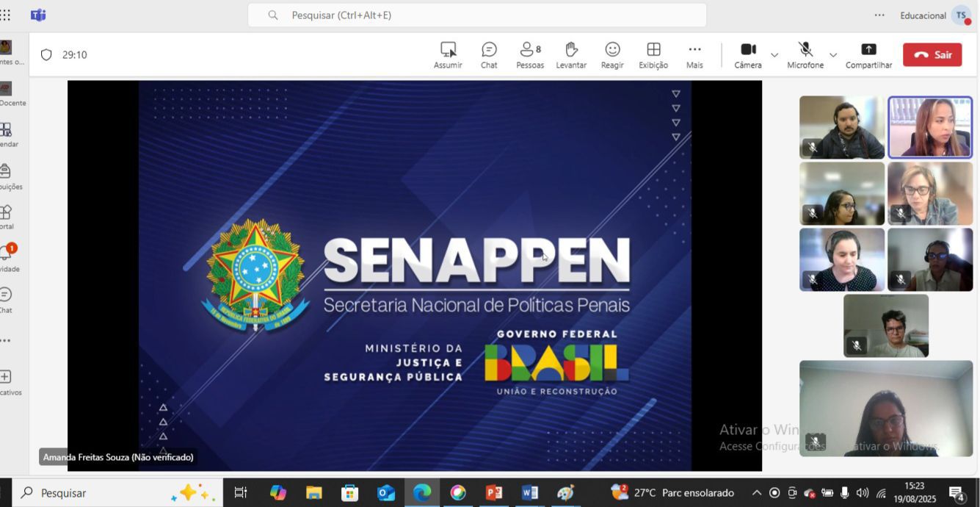The height and width of the screenshot is (507, 980).
Task: Open PowerPoint from the taskbar
Action: 494,493
